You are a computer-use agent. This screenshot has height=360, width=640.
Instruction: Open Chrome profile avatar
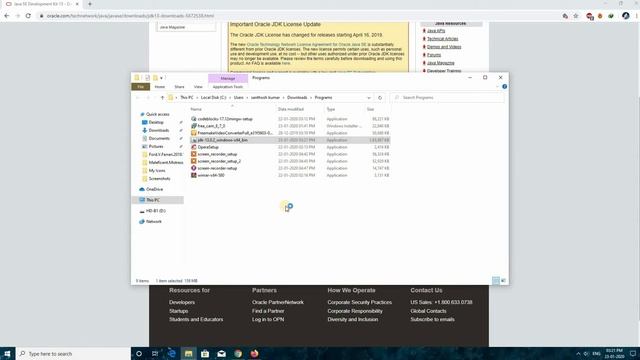pyautogui.click(x=626, y=16)
